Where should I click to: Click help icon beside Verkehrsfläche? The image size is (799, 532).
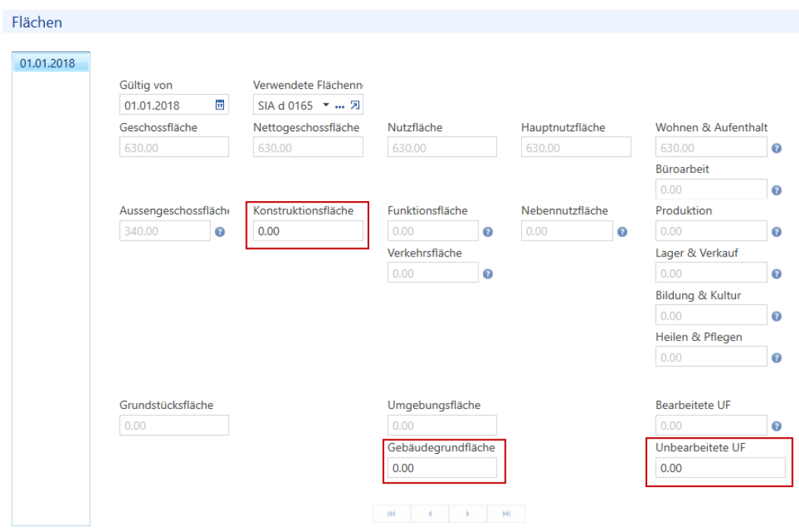pos(488,274)
